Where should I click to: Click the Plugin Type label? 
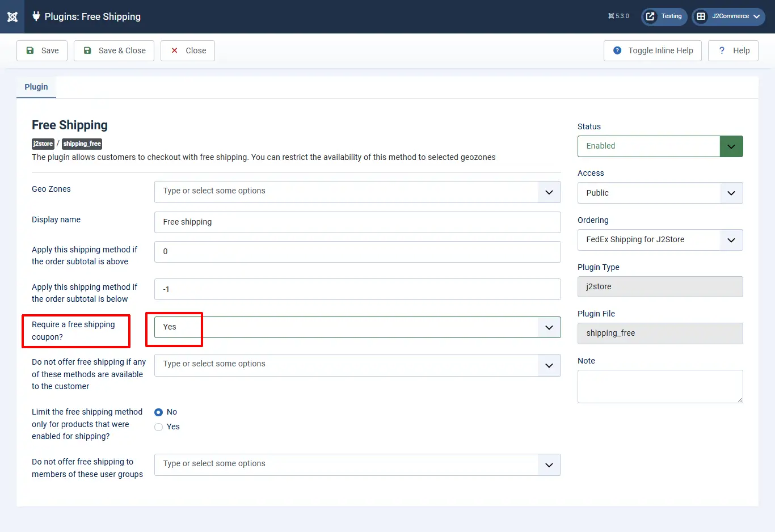tap(599, 267)
